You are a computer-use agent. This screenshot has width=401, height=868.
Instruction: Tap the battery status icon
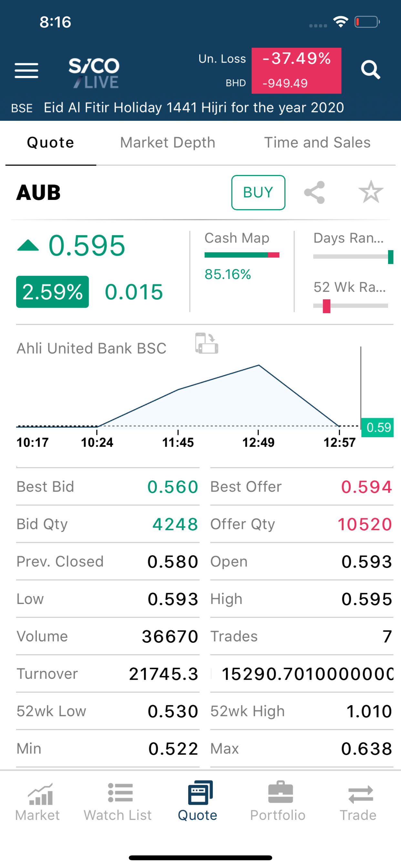pos(367,22)
